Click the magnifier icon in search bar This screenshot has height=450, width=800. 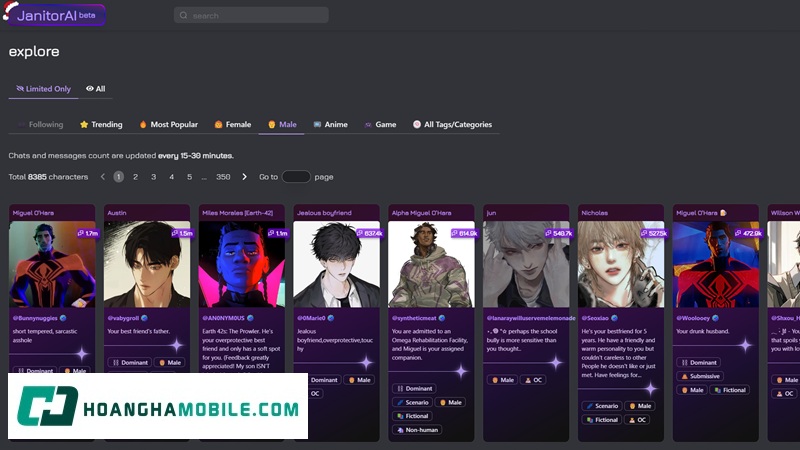184,16
